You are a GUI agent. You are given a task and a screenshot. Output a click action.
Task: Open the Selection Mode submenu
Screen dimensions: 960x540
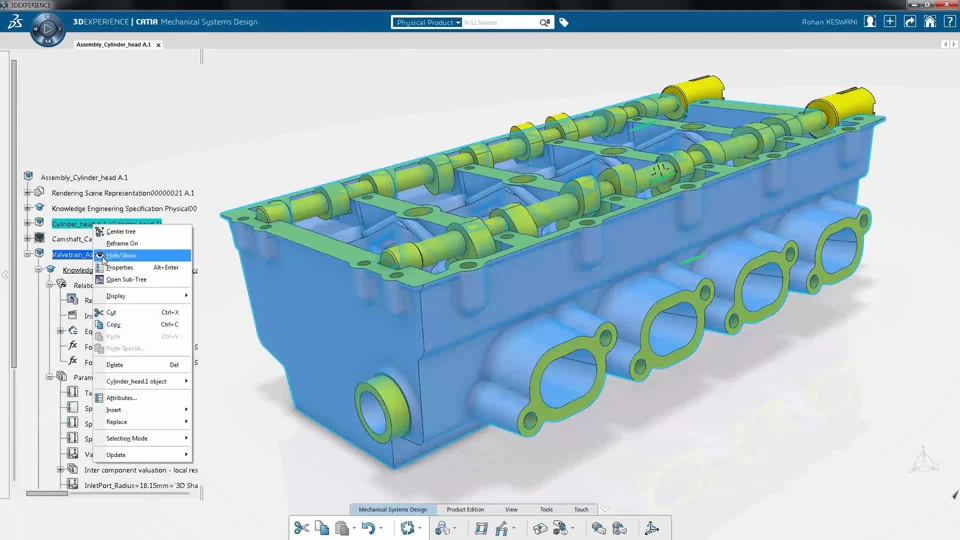point(143,438)
